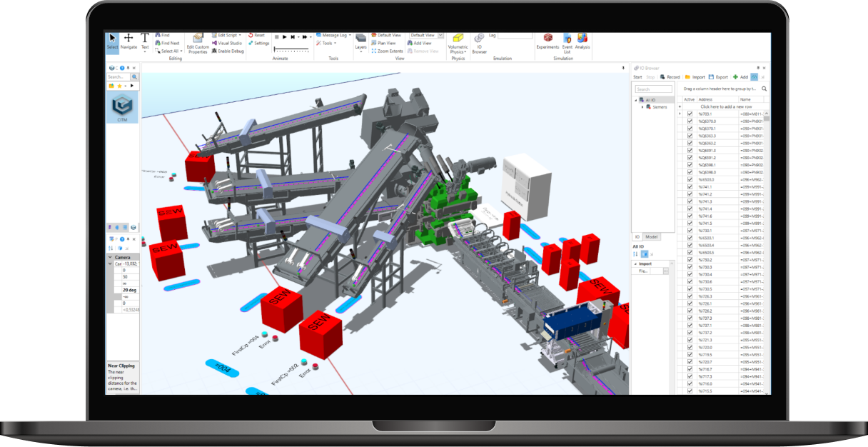Click the grid search magnifier icon
This screenshot has height=447, width=868.
point(764,89)
